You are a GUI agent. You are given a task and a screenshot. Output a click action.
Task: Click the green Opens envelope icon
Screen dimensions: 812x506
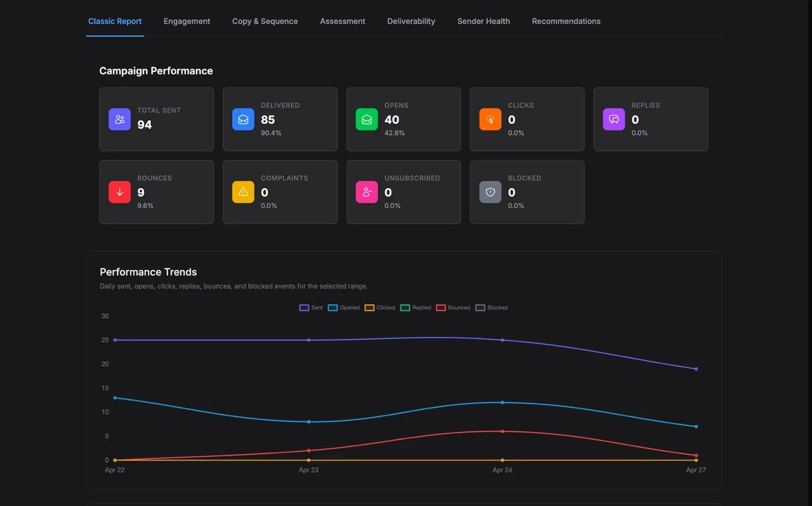coord(366,119)
